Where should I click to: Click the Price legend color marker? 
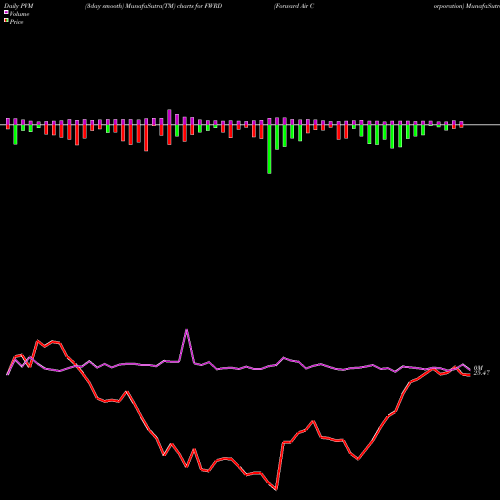(6, 21)
